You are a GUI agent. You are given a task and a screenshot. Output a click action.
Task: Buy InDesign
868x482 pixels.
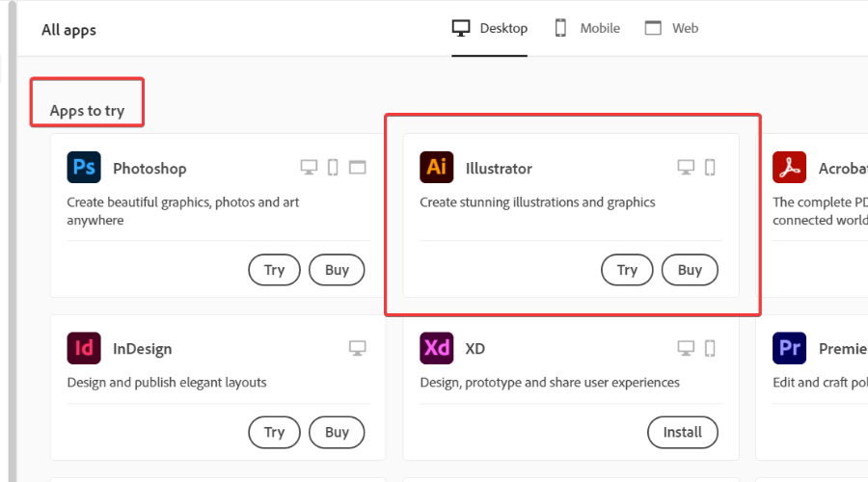[337, 432]
